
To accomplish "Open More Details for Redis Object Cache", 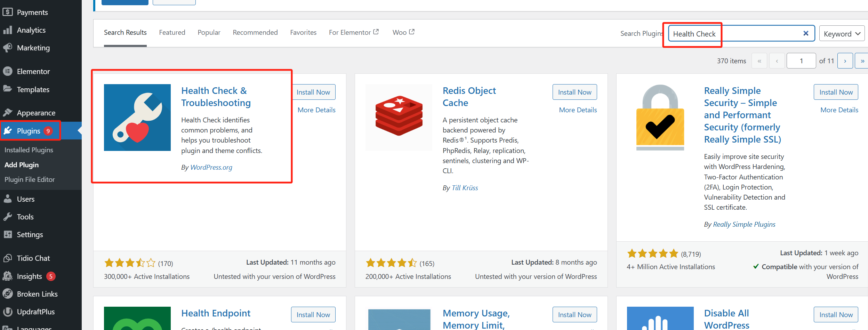I will click(578, 110).
